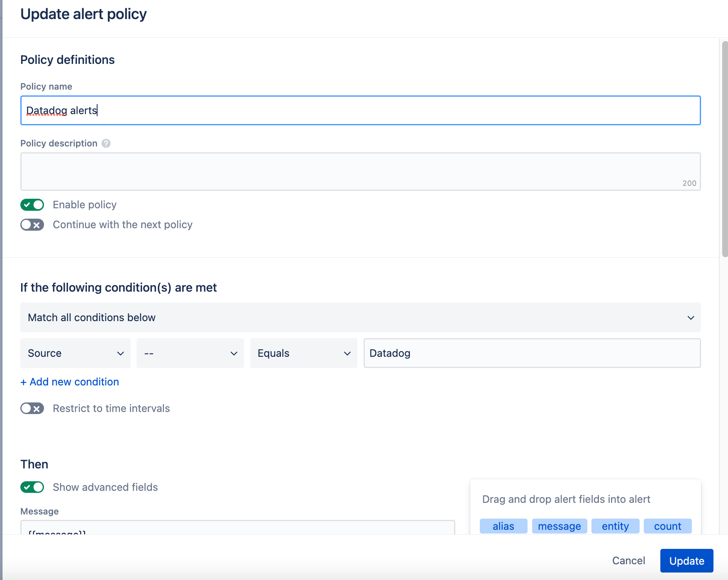Screen dimensions: 728x580
Task: Cancel the alert policy update
Action: 628,561
